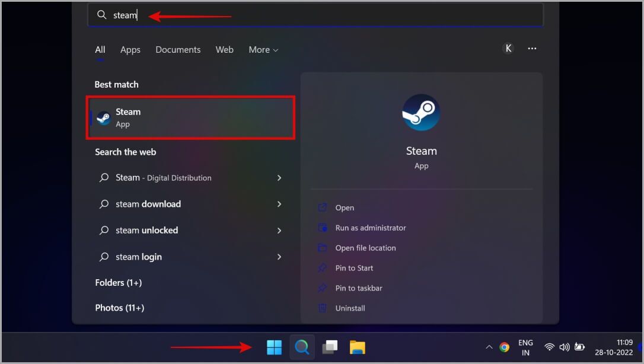The width and height of the screenshot is (644, 364).
Task: Click the Open action icon
Action: coord(323,207)
